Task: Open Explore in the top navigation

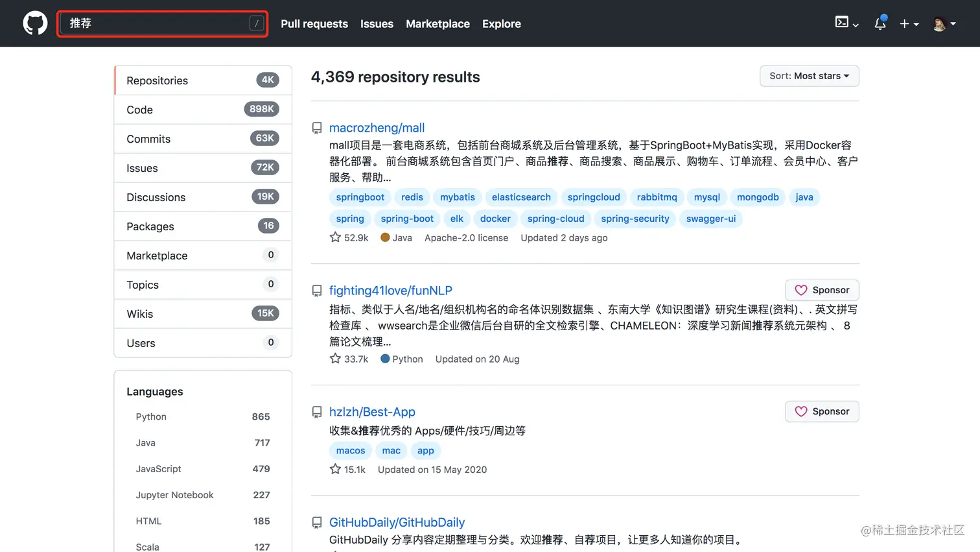Action: click(502, 23)
